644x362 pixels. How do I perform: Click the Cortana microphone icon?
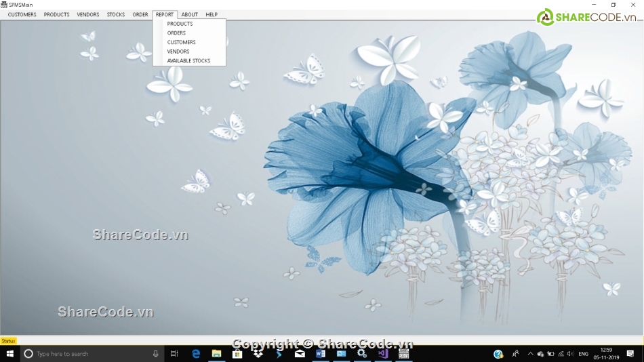pos(156,354)
